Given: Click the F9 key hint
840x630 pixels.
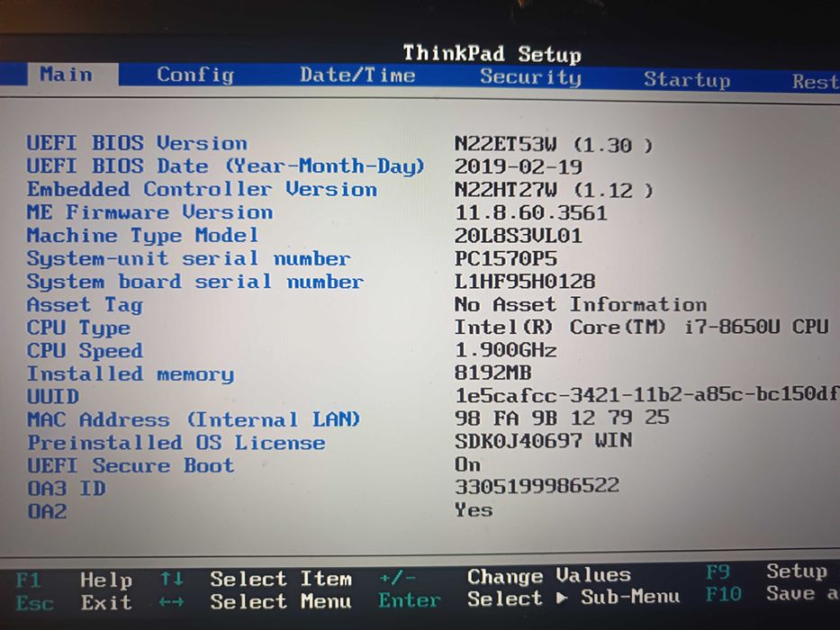Looking at the screenshot, I should 718,572.
